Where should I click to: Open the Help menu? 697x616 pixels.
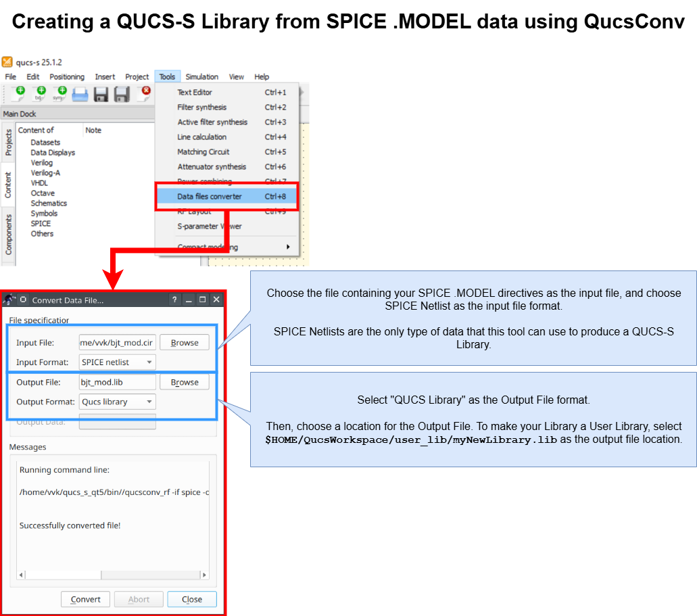click(262, 77)
